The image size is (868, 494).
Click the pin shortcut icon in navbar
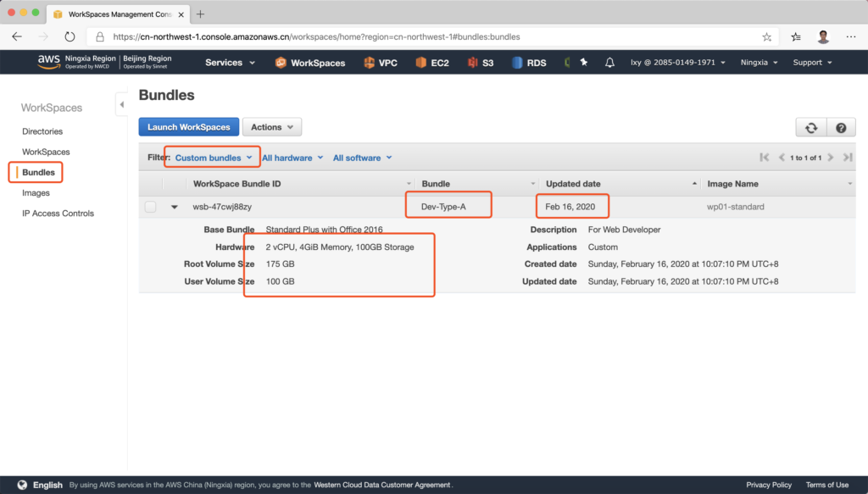click(x=583, y=63)
